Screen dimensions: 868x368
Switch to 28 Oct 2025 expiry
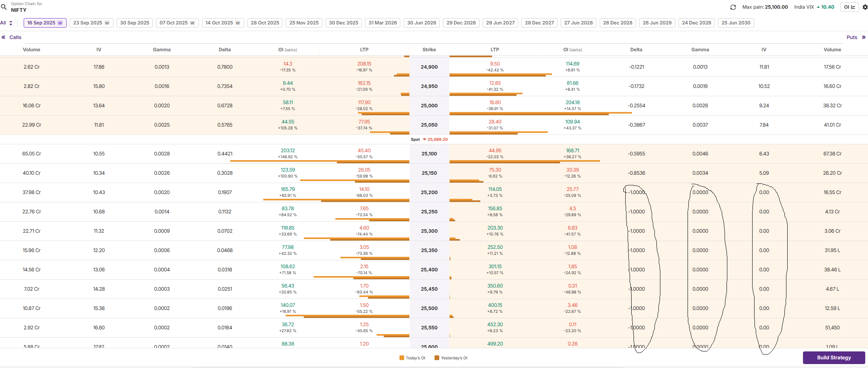[x=265, y=23]
